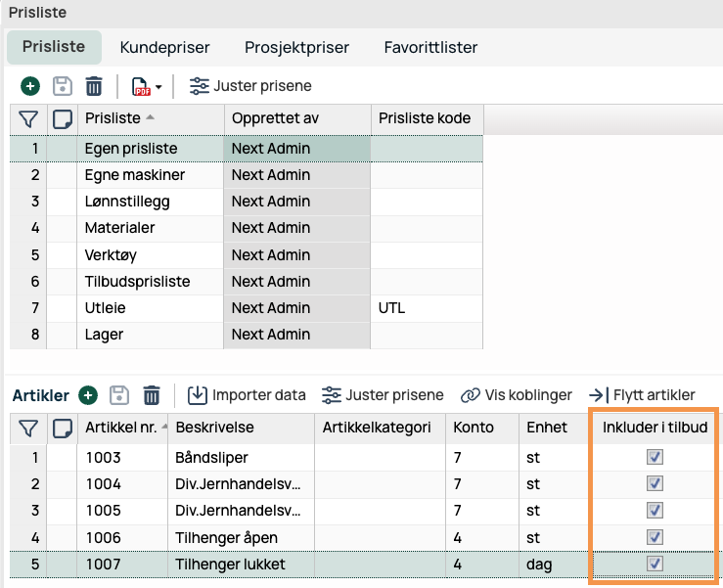Viewport: 723px width, 588px height.
Task: Select the Båndsliper article row
Action: [363, 458]
